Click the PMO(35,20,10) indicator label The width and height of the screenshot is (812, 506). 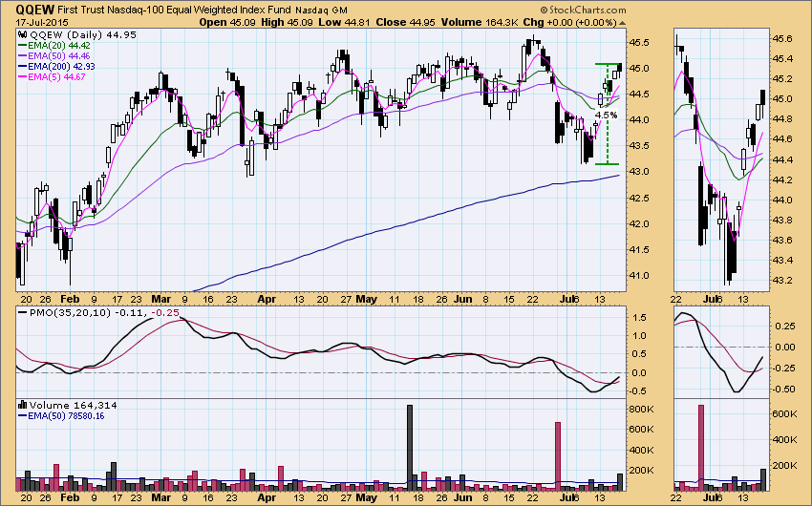coord(70,312)
